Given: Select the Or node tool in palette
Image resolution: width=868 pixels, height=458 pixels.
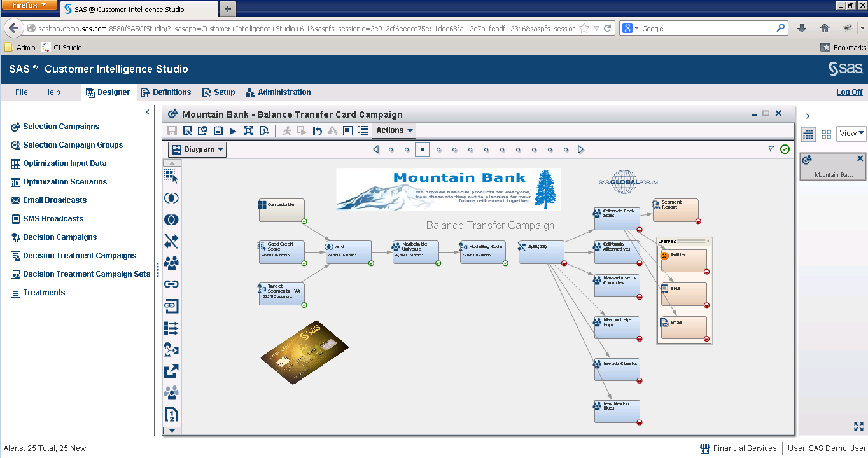Looking at the screenshot, I should coord(171,219).
